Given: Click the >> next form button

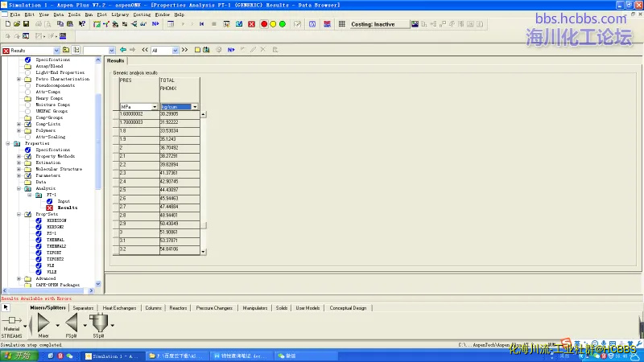Looking at the screenshot, I should [185, 50].
